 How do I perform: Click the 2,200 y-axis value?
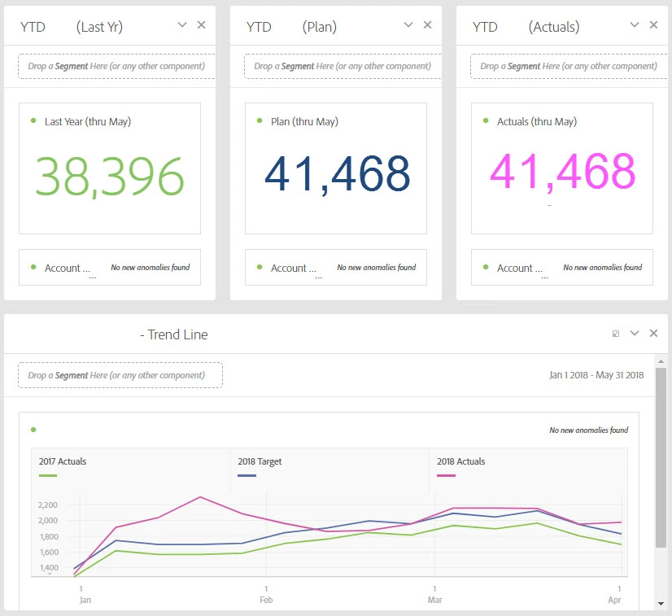click(48, 505)
